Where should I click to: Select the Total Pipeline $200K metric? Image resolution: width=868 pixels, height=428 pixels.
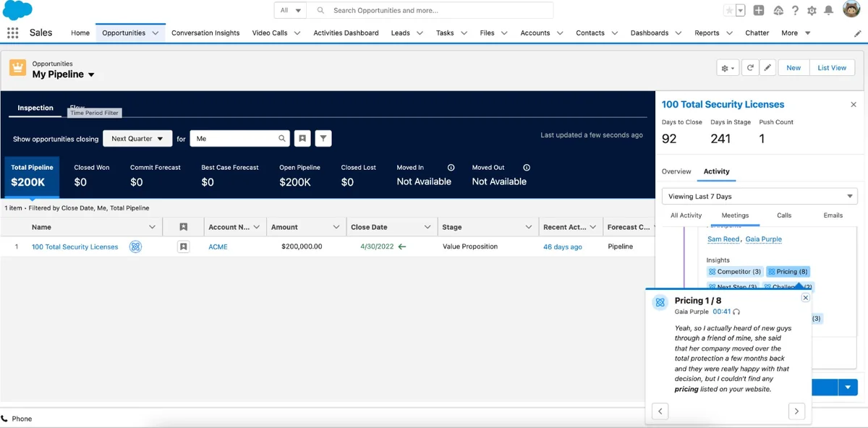click(32, 176)
